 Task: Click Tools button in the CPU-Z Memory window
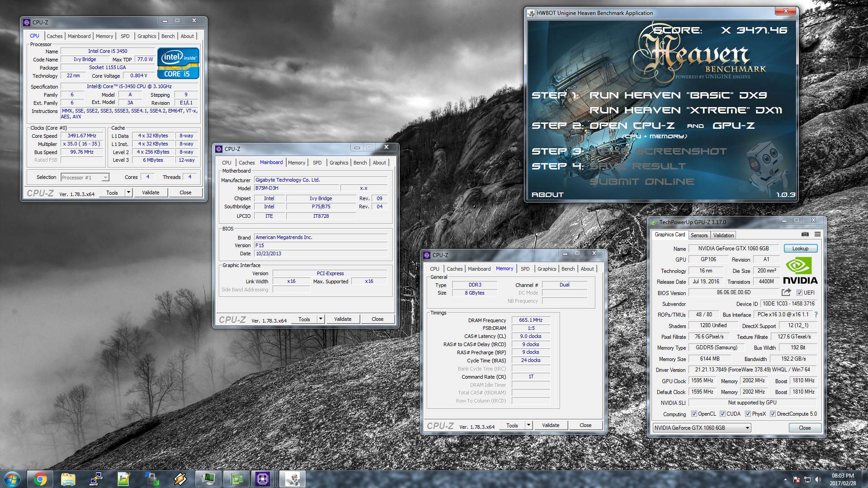coord(512,425)
